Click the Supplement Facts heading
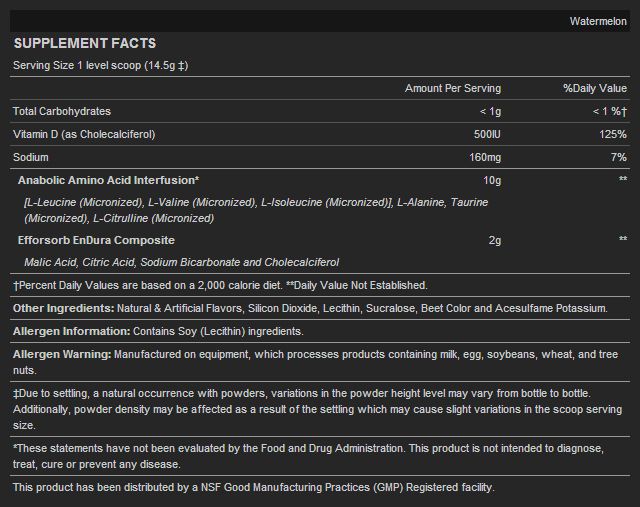This screenshot has width=640, height=507. click(x=84, y=44)
